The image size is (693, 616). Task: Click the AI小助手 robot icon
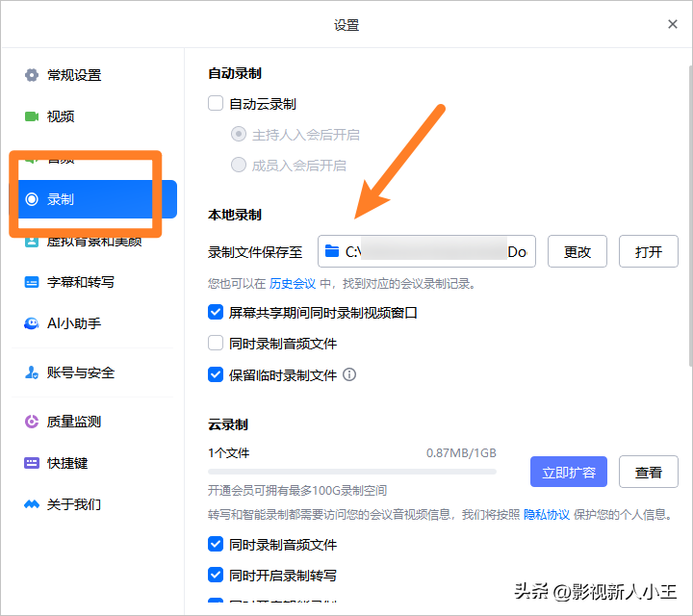click(32, 323)
